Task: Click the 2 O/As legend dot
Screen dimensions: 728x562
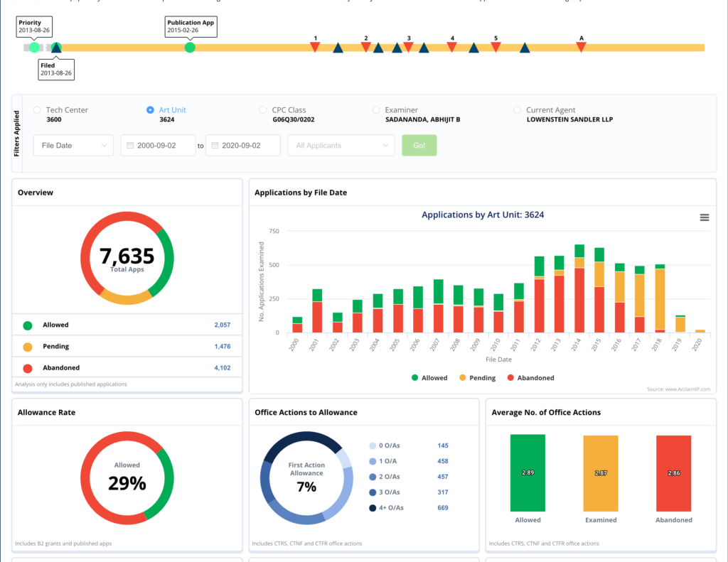Action: point(373,477)
